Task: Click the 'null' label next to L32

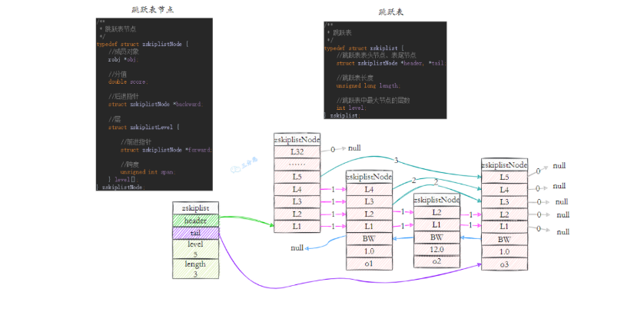Action: tap(354, 148)
